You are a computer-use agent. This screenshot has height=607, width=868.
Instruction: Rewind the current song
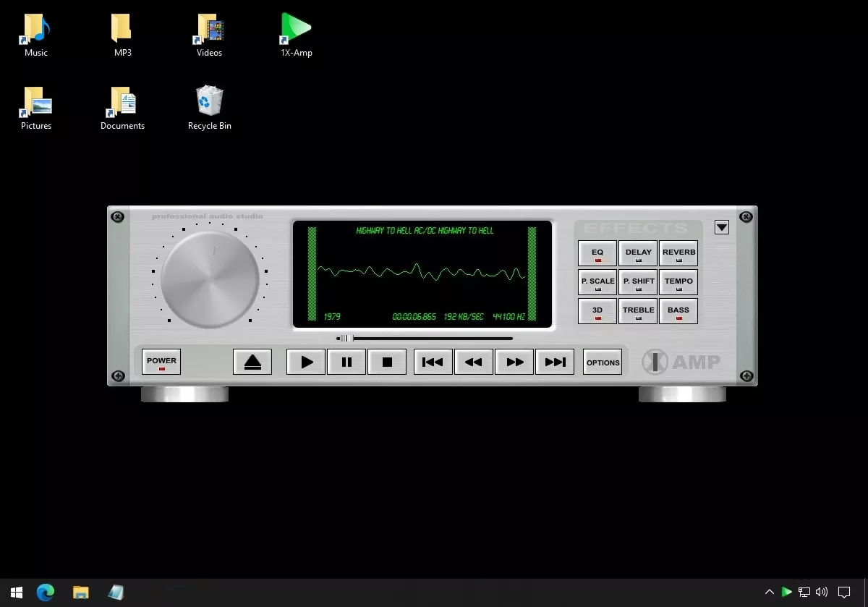pyautogui.click(x=474, y=362)
